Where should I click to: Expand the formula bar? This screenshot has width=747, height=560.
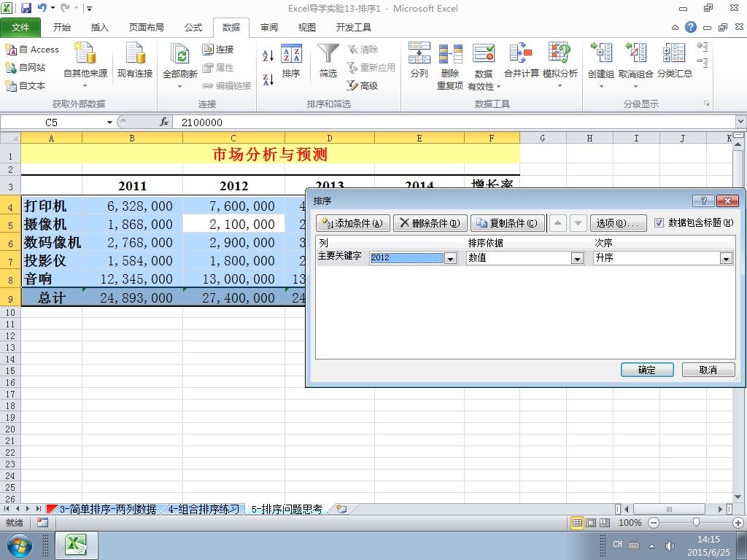[741, 122]
